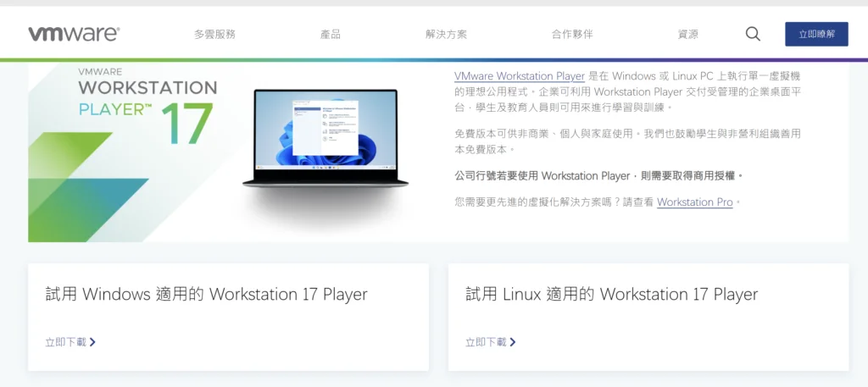Click the 試用 Windows 適用的 Workstation 17 Player heading
The height and width of the screenshot is (387, 868).
coord(207,294)
